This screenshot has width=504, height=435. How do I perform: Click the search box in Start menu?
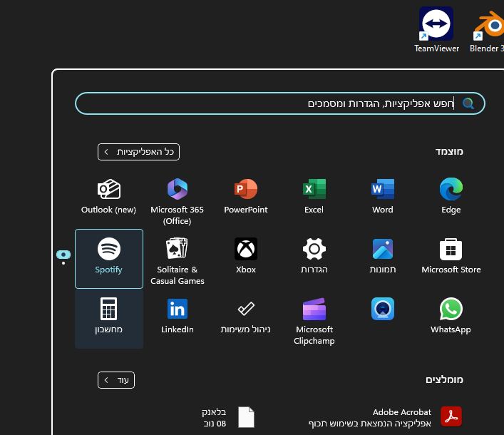coord(280,103)
